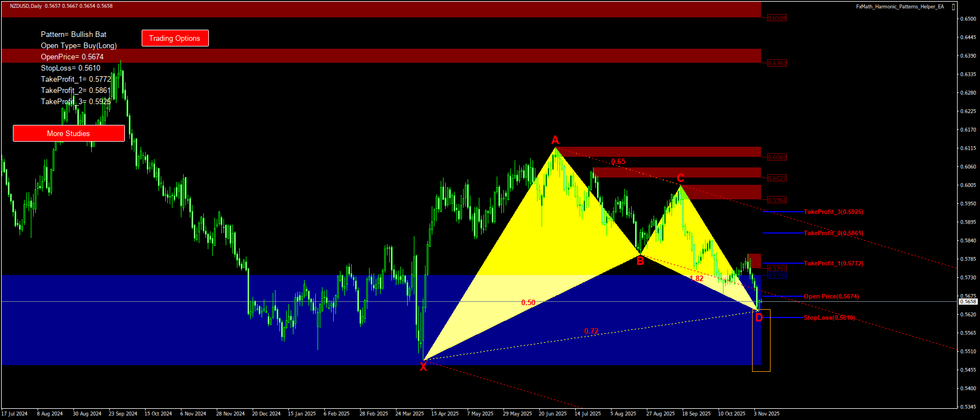The height and width of the screenshot is (420, 980).
Task: Select the red X pattern point marker
Action: click(423, 367)
